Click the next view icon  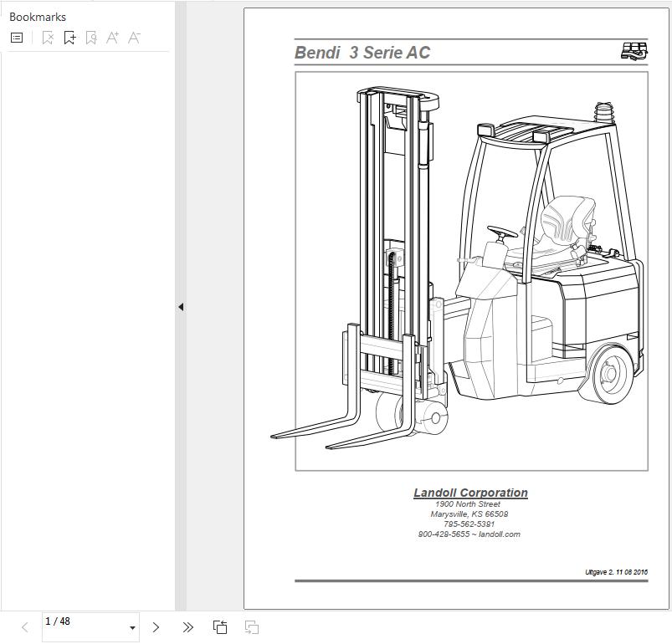pyautogui.click(x=252, y=627)
